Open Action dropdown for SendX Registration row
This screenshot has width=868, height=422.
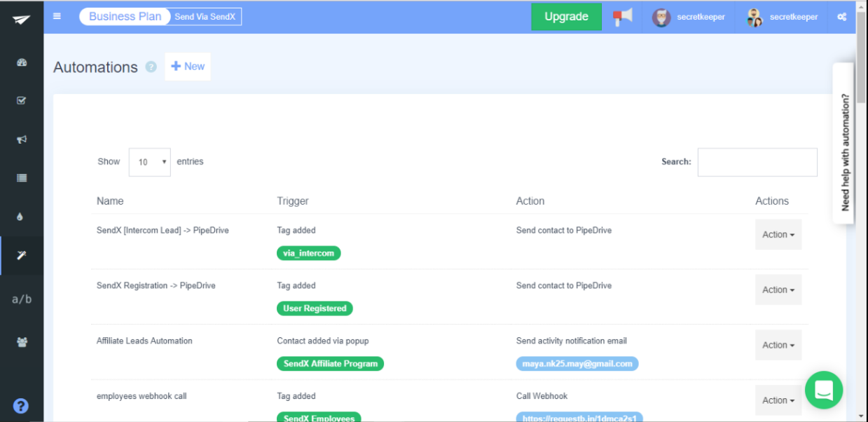pos(778,290)
